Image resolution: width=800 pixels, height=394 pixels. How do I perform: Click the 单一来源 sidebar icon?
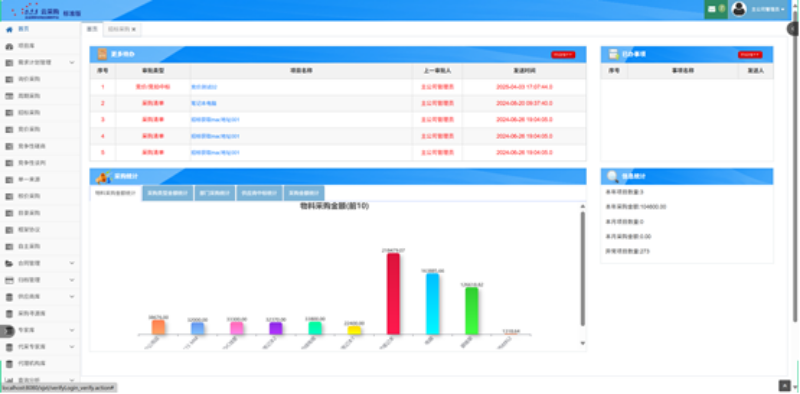[x=9, y=180]
